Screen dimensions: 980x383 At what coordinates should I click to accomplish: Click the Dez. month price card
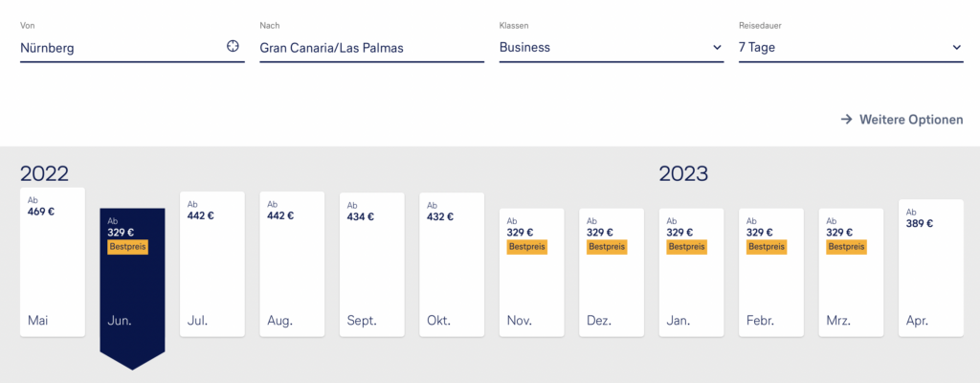point(612,273)
